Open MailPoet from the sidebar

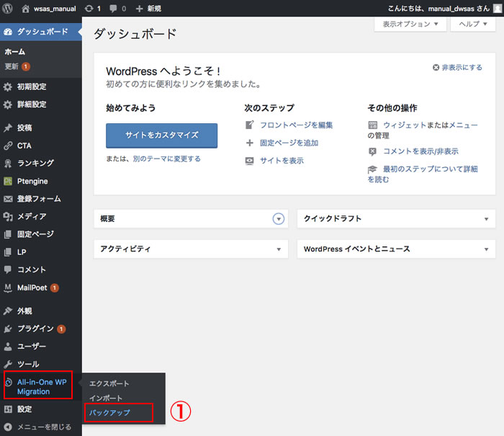click(32, 288)
